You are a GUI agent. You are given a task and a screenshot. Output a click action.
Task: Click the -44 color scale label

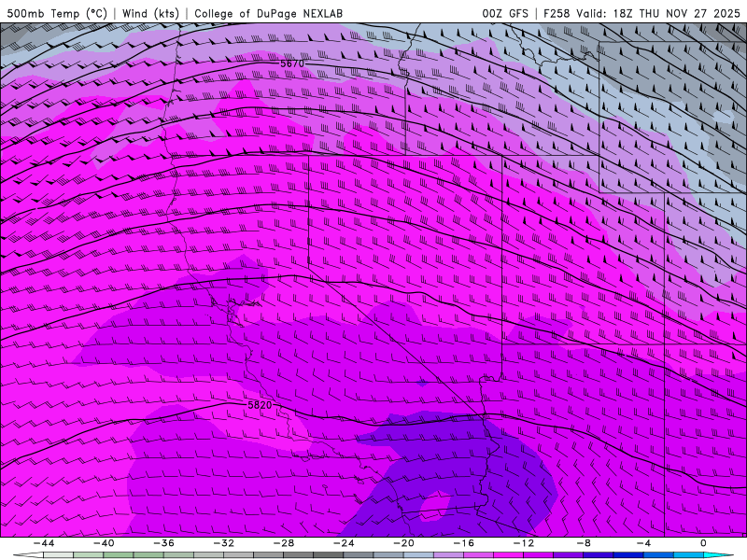pos(44,543)
